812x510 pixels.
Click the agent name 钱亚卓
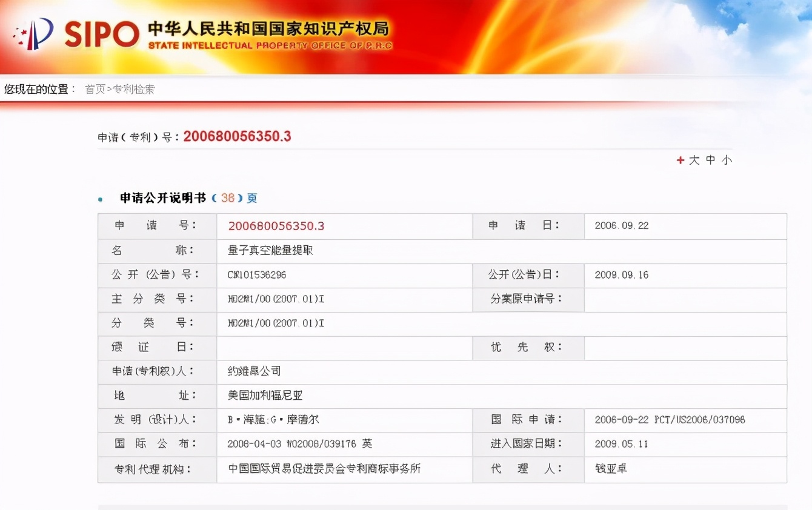[x=611, y=469]
